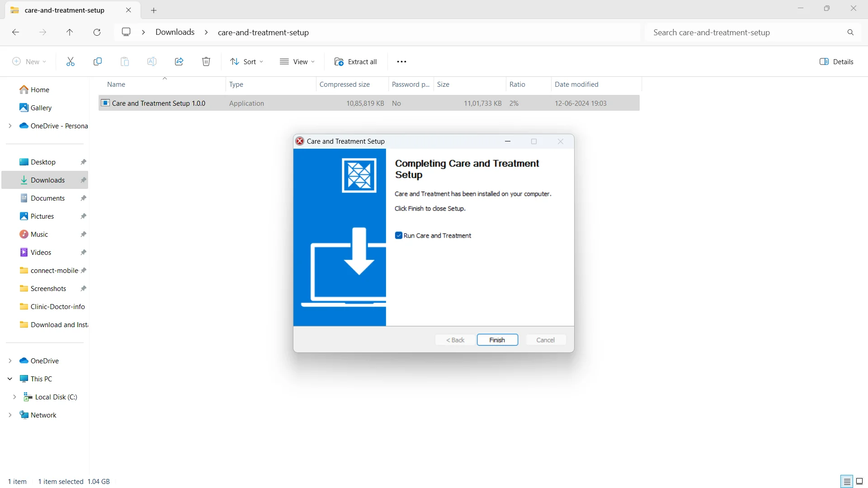868x488 pixels.
Task: Click the Search care-and-treatment-setup input field
Action: [754, 32]
